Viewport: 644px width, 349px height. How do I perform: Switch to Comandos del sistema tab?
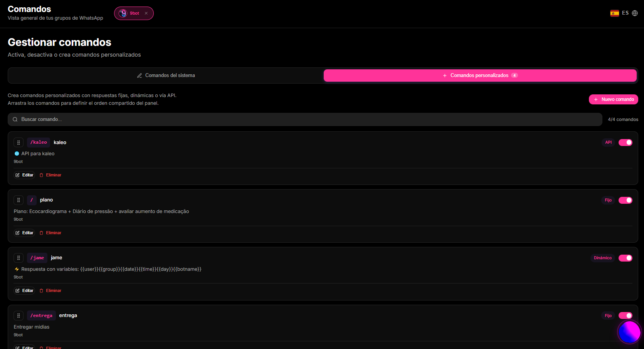tap(166, 76)
